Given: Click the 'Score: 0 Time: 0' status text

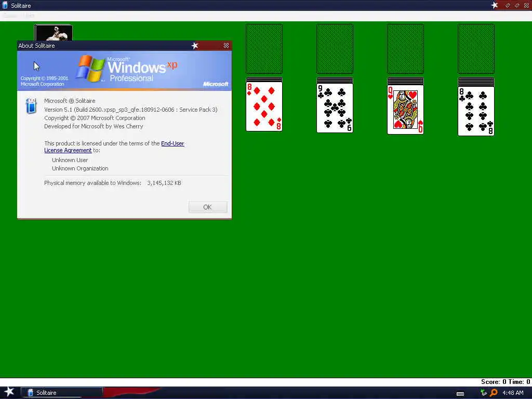Looking at the screenshot, I should (x=505, y=382).
